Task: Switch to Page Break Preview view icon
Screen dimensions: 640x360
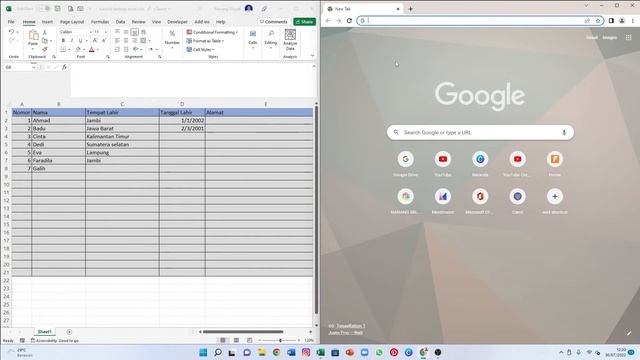Action: click(x=249, y=340)
